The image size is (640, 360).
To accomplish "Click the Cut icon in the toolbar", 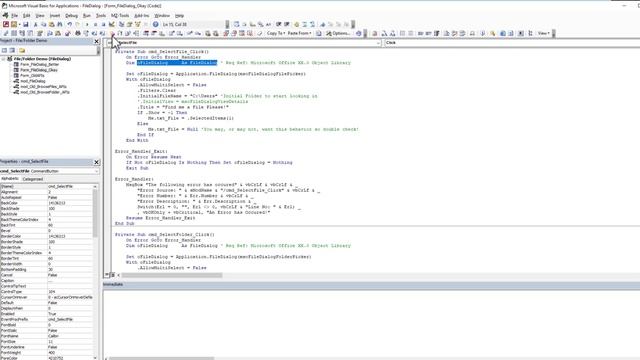I will [x=36, y=24].
